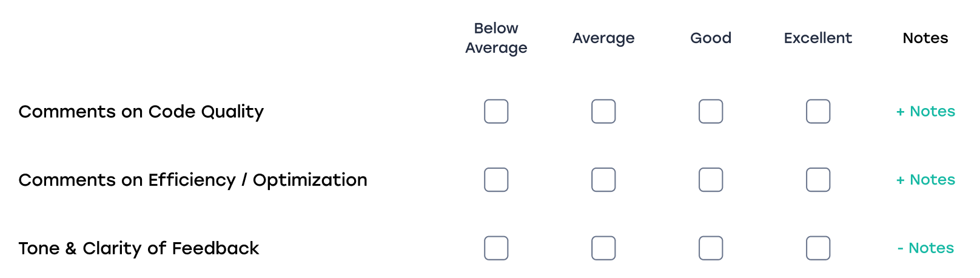Rate Tone & Clarity of Feedback Excellent

tap(818, 248)
